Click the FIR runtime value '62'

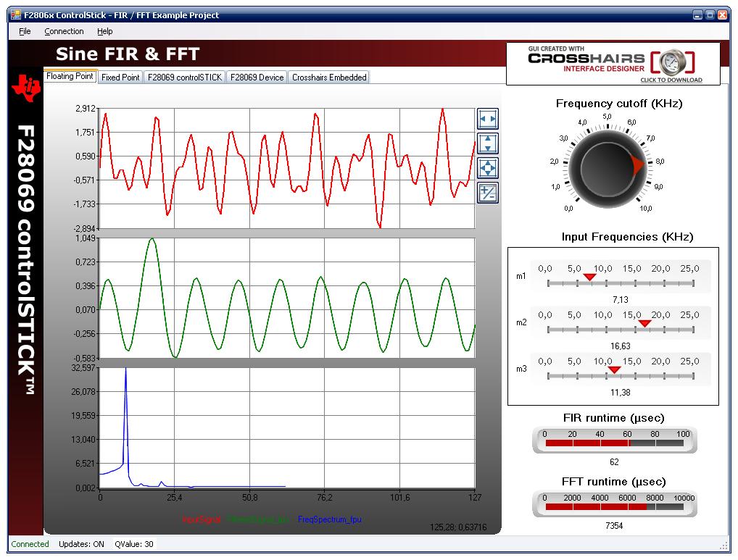[614, 462]
